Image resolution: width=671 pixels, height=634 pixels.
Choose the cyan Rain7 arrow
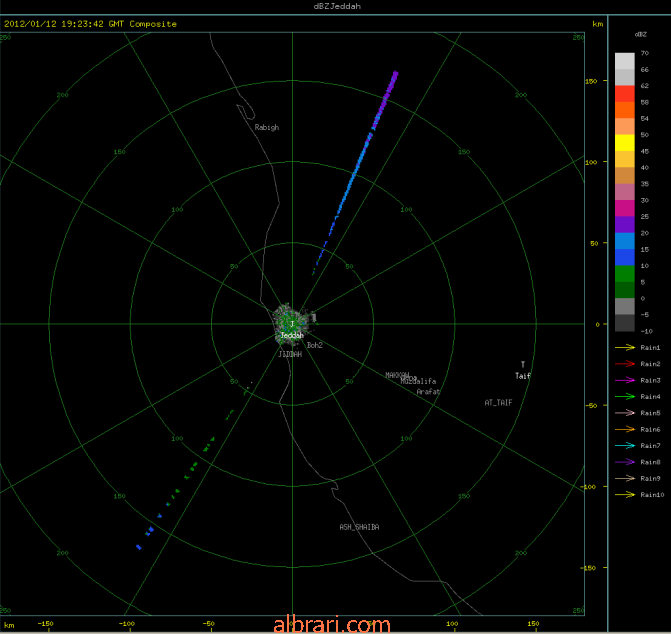[625, 445]
